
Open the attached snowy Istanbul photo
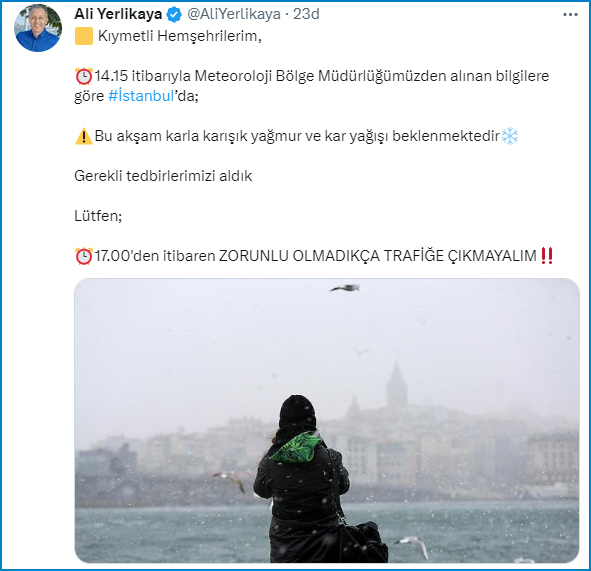[x=327, y=421]
